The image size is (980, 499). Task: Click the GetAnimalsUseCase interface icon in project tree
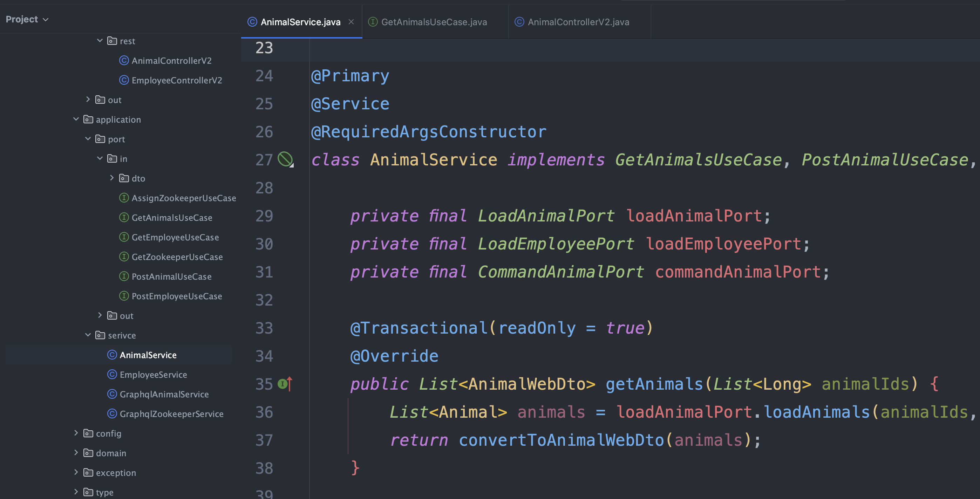(124, 218)
